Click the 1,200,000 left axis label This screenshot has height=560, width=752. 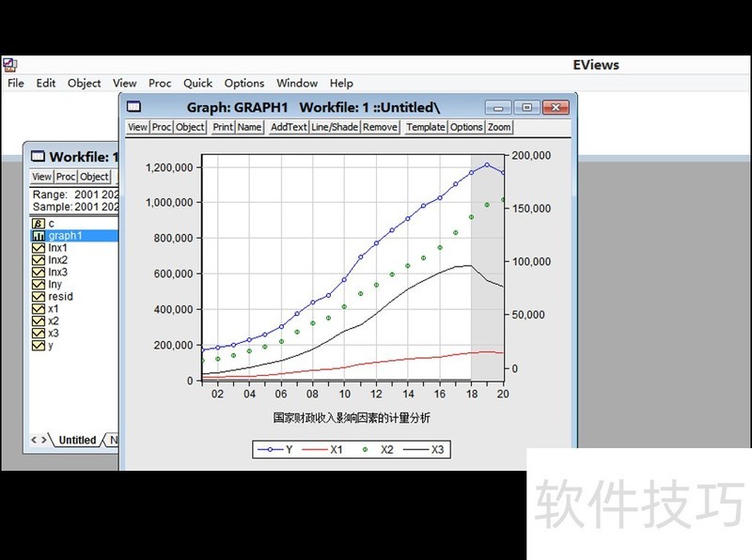[x=169, y=167]
